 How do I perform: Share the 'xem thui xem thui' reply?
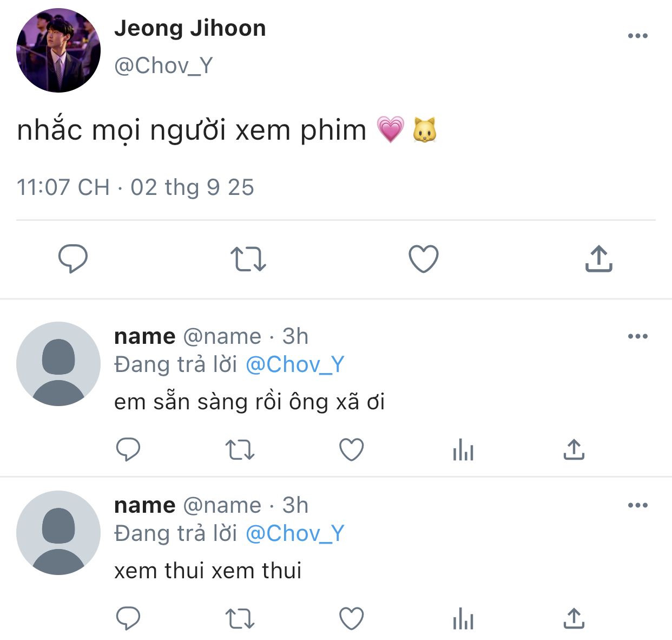pyautogui.click(x=574, y=618)
